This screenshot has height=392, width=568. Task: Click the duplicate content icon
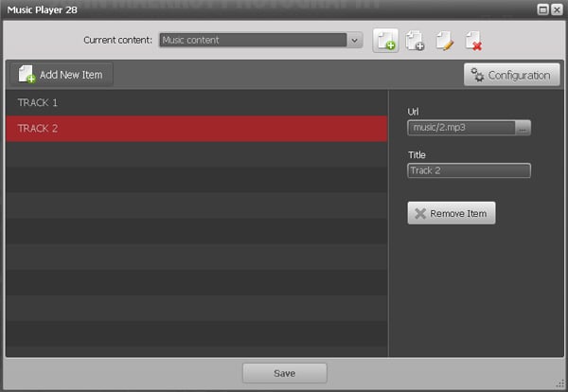pyautogui.click(x=415, y=41)
